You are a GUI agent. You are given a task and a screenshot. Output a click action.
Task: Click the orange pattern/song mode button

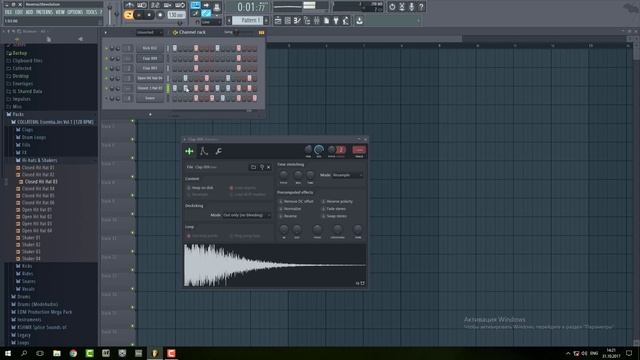(128, 15)
